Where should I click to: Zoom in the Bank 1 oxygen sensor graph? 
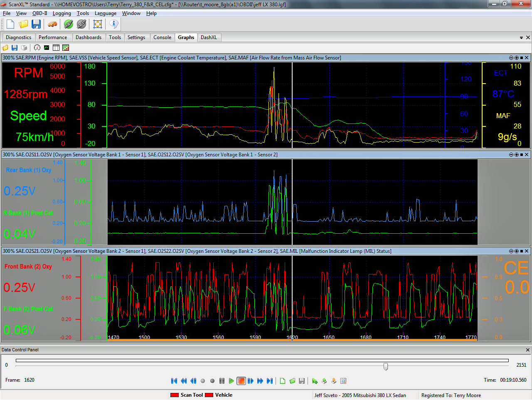click(517, 155)
